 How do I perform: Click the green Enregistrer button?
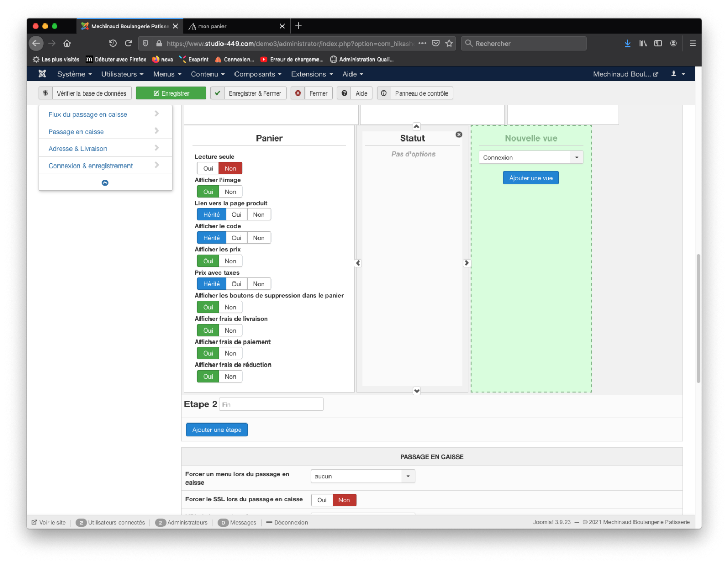coord(171,93)
